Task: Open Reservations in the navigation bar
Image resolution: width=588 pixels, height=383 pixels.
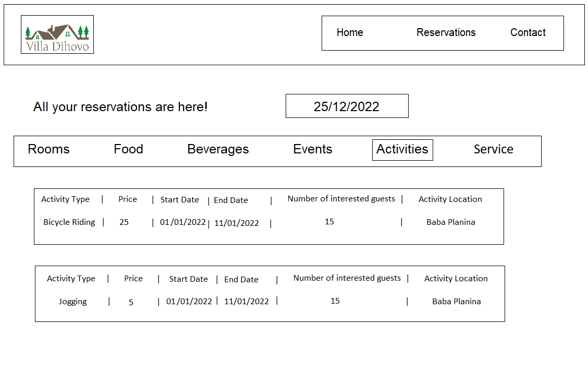Action: coord(446,33)
